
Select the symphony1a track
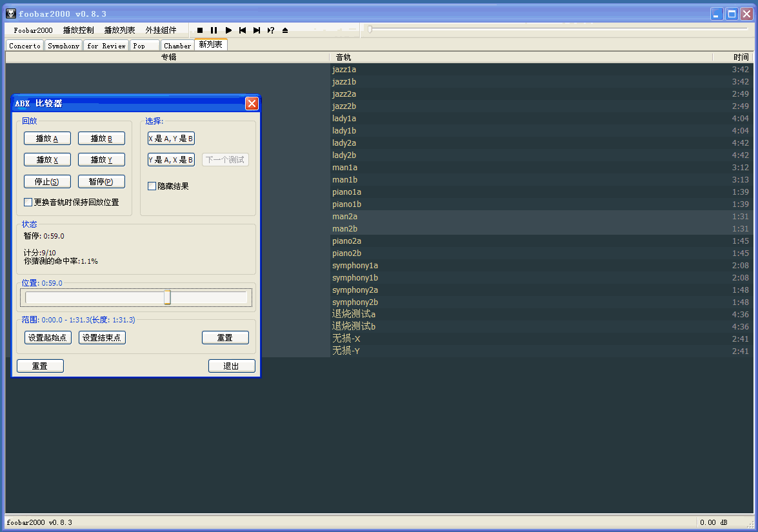541,266
